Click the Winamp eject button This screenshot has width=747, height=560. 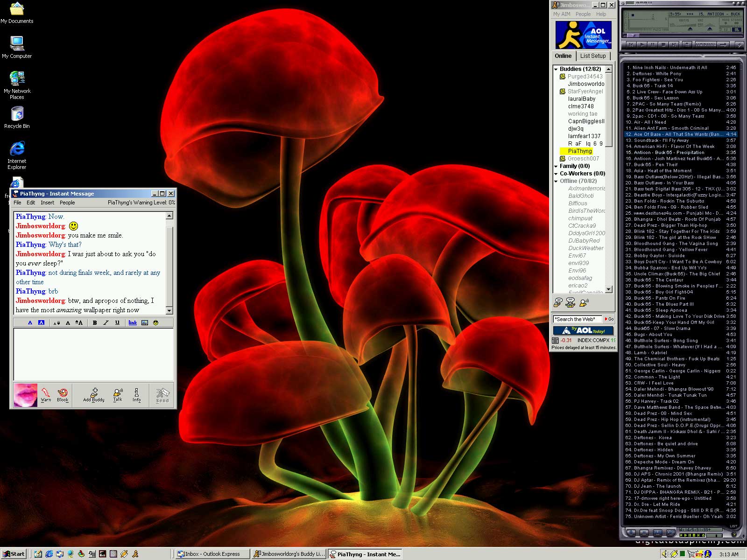coord(687,45)
